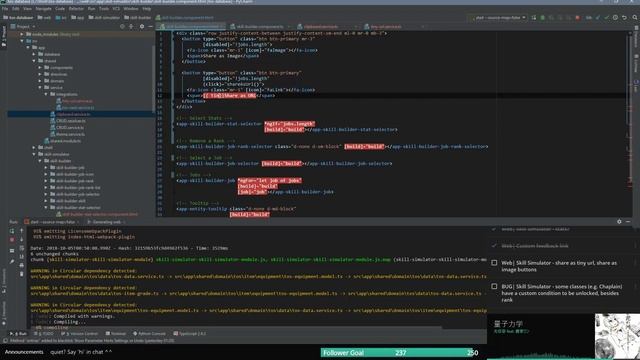Viewport: 640px width, 360px height.
Task: Click the revert arrow icon in toolbar
Action: [x=624, y=18]
